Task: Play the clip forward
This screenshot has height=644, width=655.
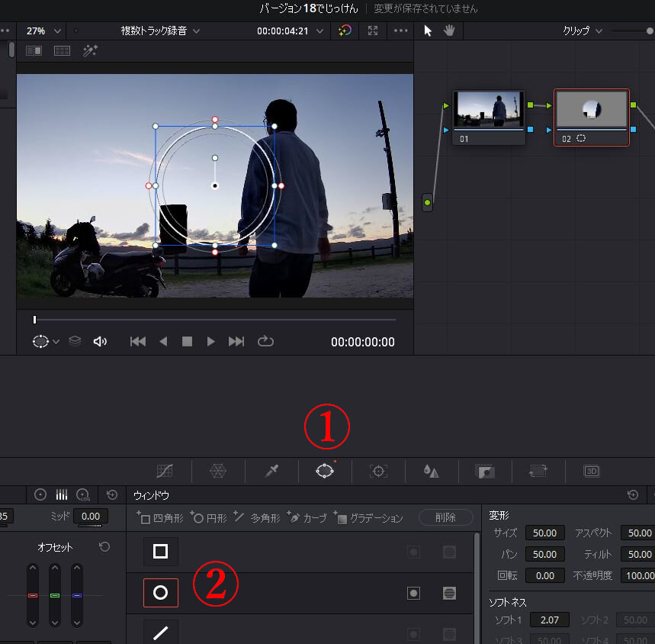Action: (211, 341)
